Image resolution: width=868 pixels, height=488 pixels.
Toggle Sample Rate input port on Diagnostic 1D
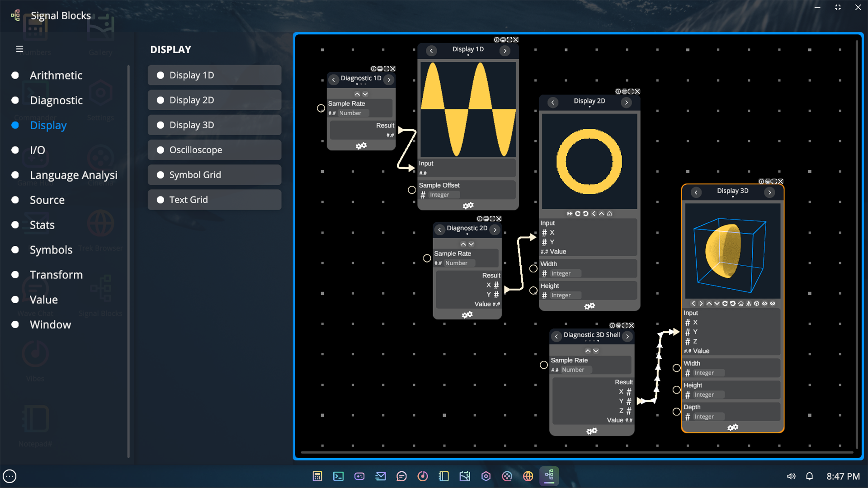pos(321,108)
